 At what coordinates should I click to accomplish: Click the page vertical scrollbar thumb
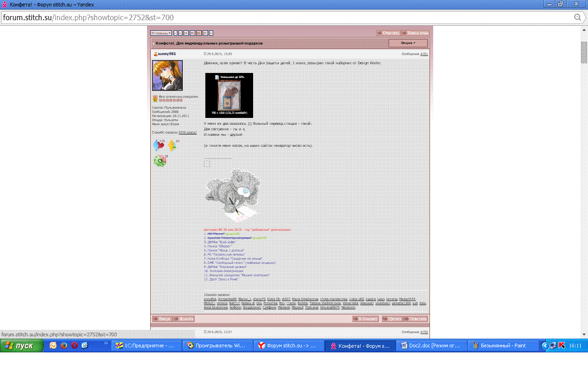point(584,53)
